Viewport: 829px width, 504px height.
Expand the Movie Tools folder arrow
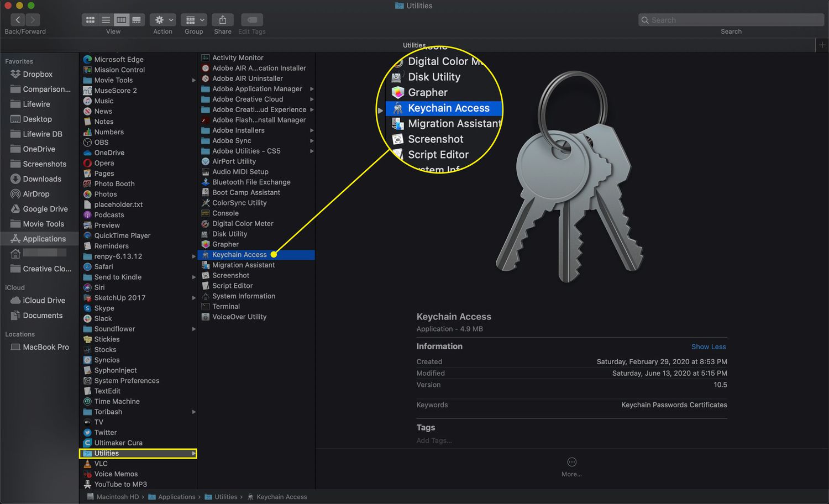click(193, 81)
